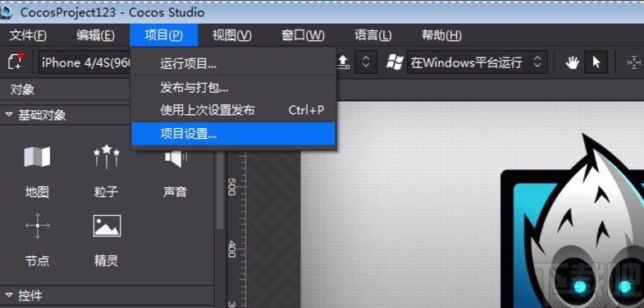Close the 项目(P) menu
This screenshot has height=308, width=644.
pos(163,35)
